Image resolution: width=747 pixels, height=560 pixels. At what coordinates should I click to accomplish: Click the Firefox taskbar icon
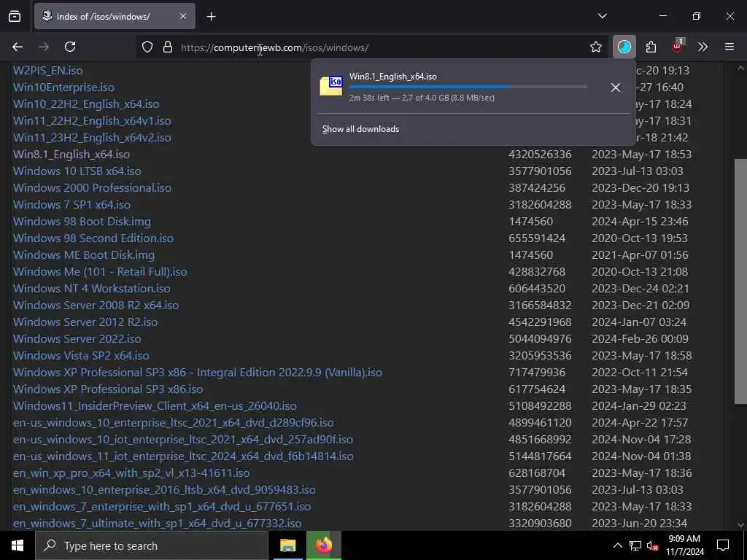pyautogui.click(x=323, y=545)
